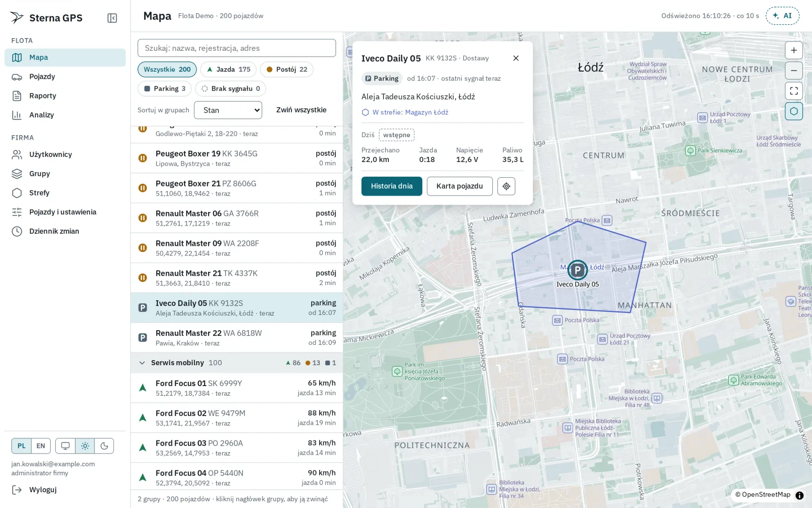Focus the vehicle search field

tap(236, 48)
